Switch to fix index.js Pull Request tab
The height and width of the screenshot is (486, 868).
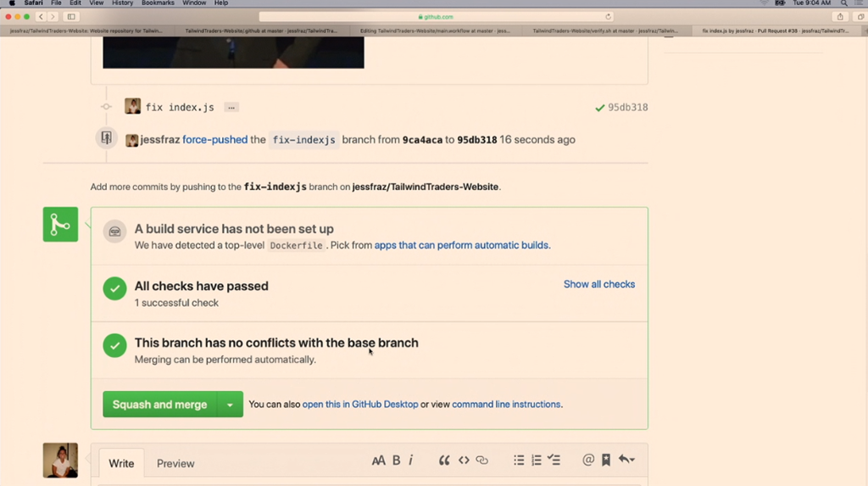775,31
